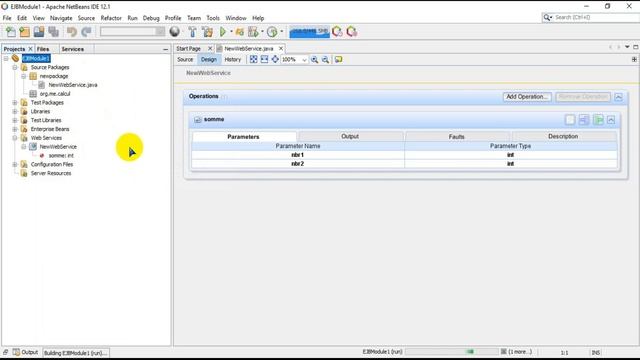Viewport: 640px width, 360px height.
Task: Select the Faults tab in somme
Action: click(456, 136)
